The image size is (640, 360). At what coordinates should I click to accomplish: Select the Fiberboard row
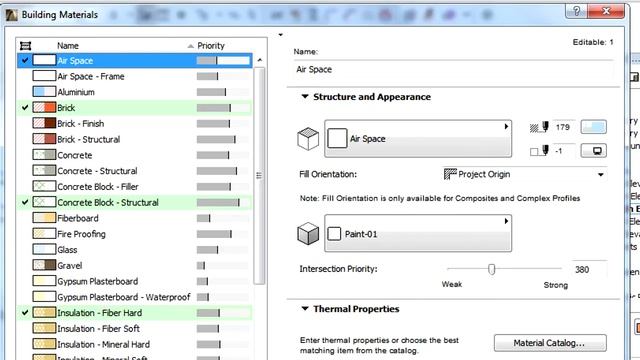[135, 218]
